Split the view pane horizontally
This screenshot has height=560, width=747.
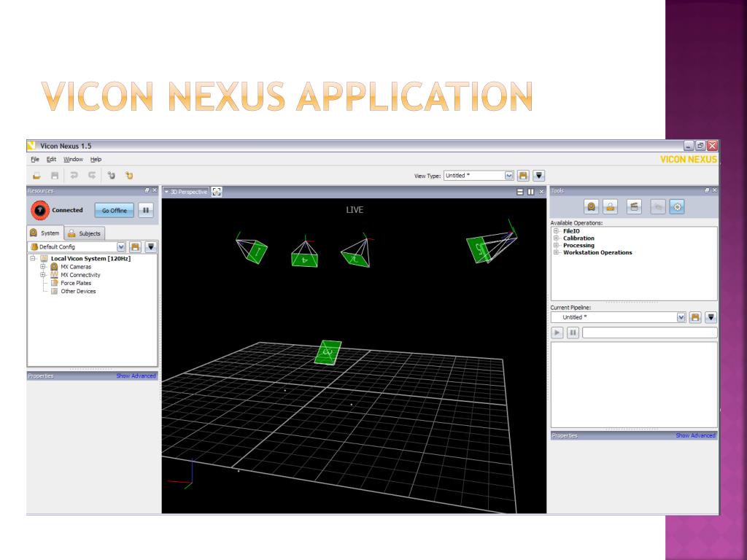click(x=519, y=192)
